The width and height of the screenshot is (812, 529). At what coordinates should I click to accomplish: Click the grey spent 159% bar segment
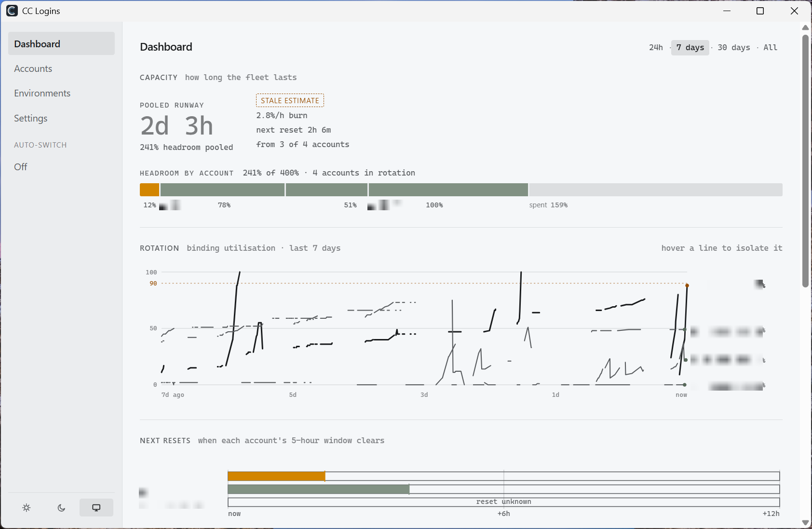[656, 190]
